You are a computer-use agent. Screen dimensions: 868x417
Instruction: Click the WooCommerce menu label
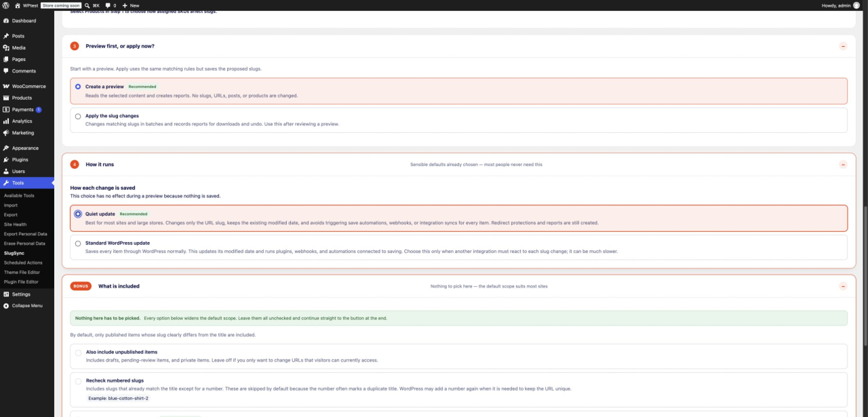click(x=29, y=86)
